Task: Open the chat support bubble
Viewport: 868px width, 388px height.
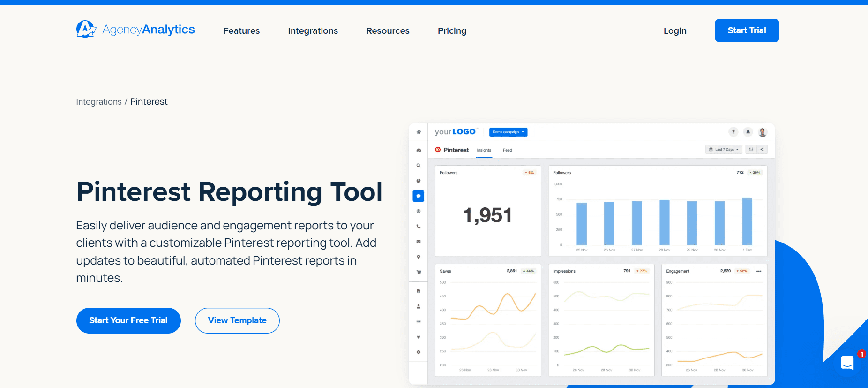Action: 847,363
